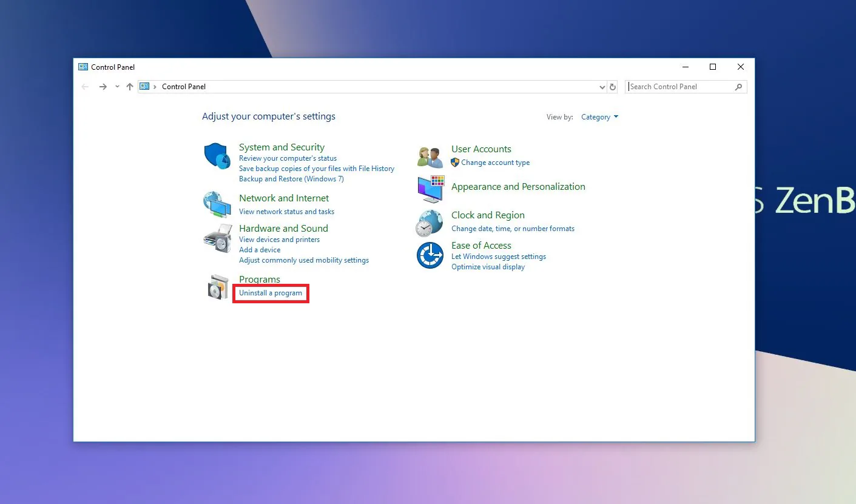Open Hardware and Sound category
Screen dimensions: 856x504
[283, 229]
